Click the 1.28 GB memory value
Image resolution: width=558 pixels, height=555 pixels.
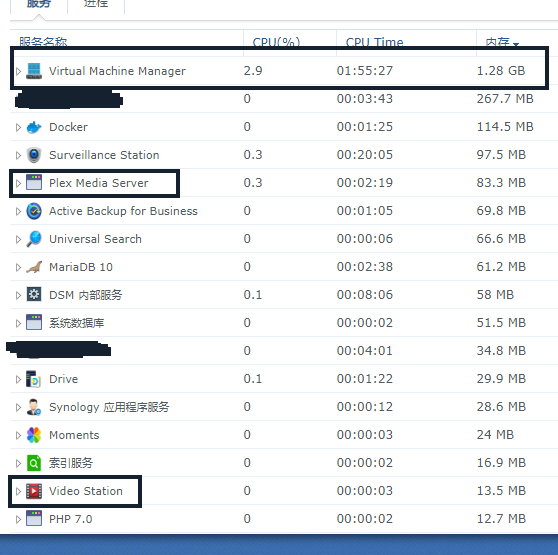click(x=501, y=70)
